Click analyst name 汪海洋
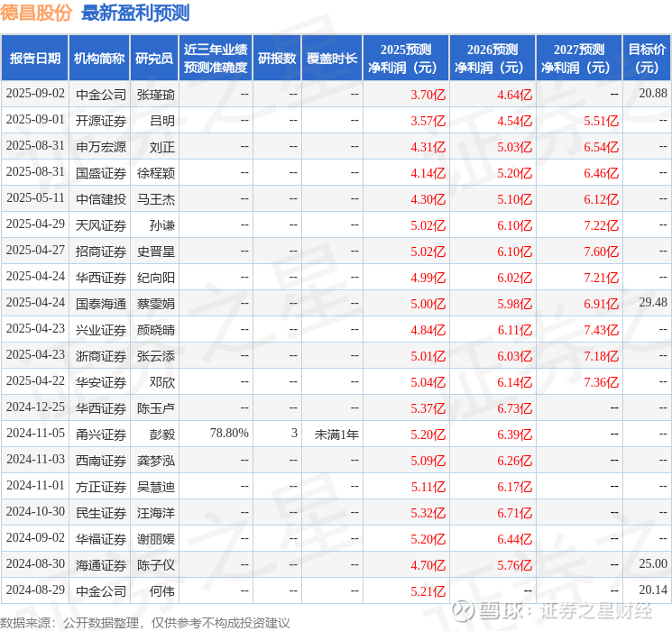This screenshot has height=631, width=672. [x=156, y=513]
